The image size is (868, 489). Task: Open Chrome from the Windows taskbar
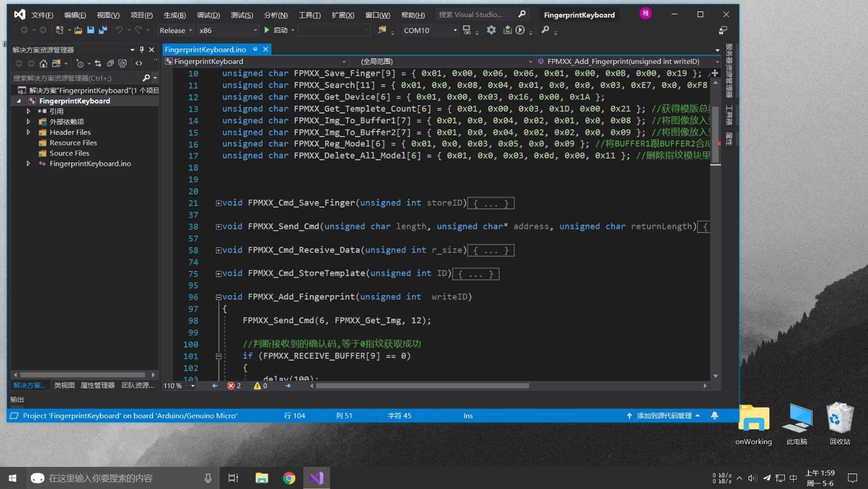point(289,478)
